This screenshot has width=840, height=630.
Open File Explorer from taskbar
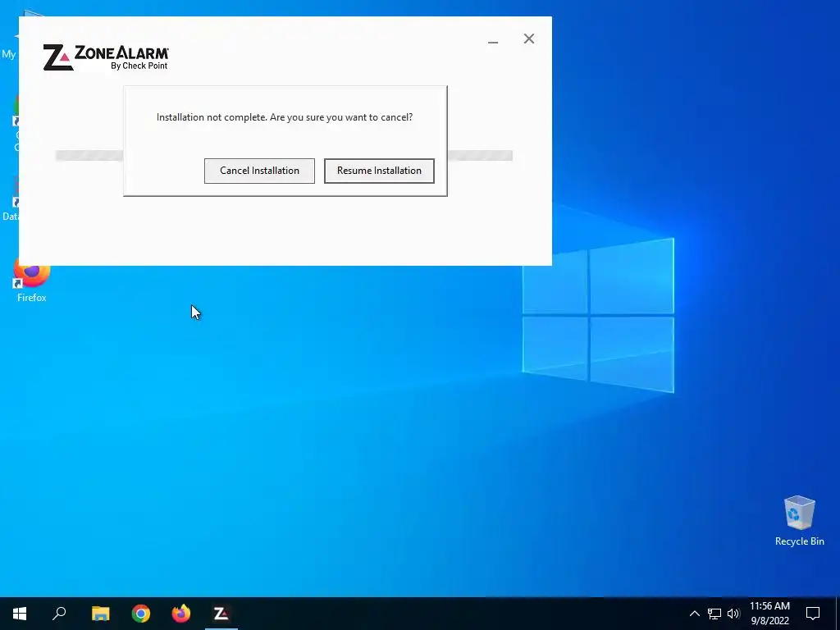[x=100, y=614]
